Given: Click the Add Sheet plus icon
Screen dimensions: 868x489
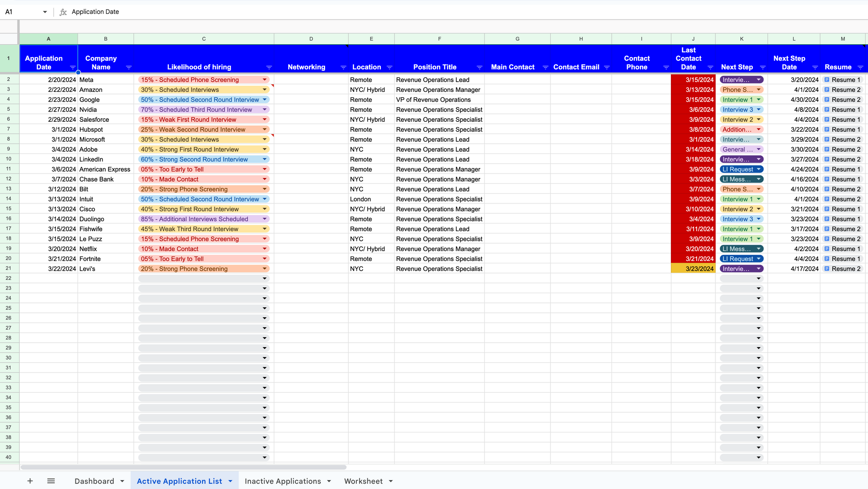Looking at the screenshot, I should [x=30, y=481].
